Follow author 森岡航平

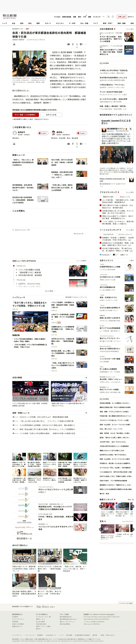pos(43,133)
